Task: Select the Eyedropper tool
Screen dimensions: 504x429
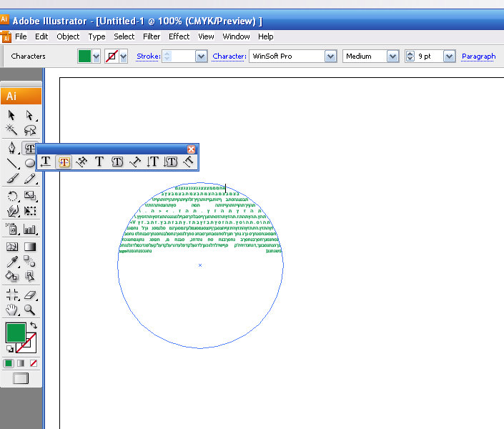Action: (x=12, y=262)
